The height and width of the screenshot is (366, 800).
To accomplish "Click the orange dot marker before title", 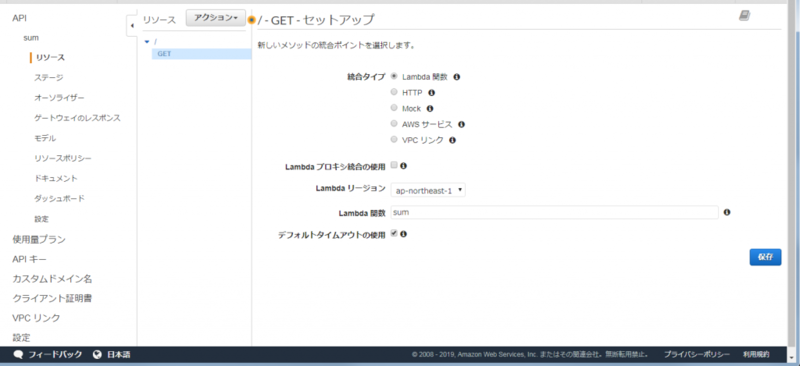I will 252,20.
